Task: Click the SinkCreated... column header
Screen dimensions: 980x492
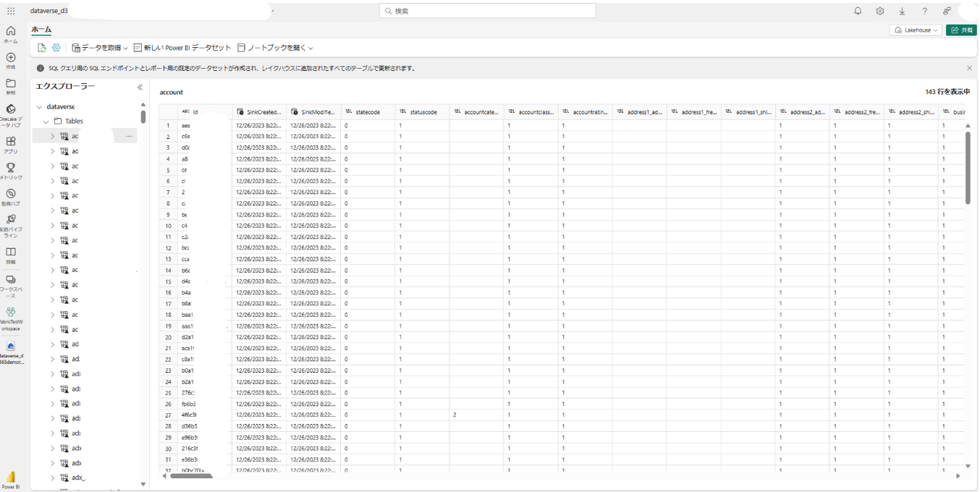Action: [x=259, y=112]
